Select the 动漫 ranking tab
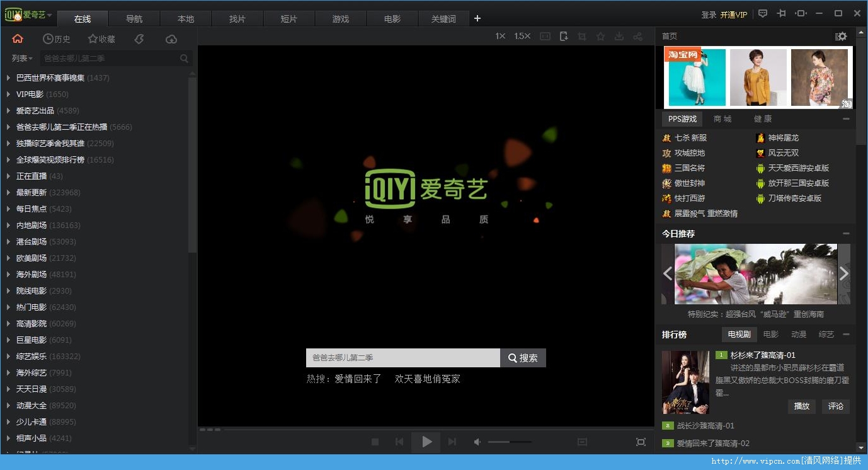The height and width of the screenshot is (470, 868). 799,335
